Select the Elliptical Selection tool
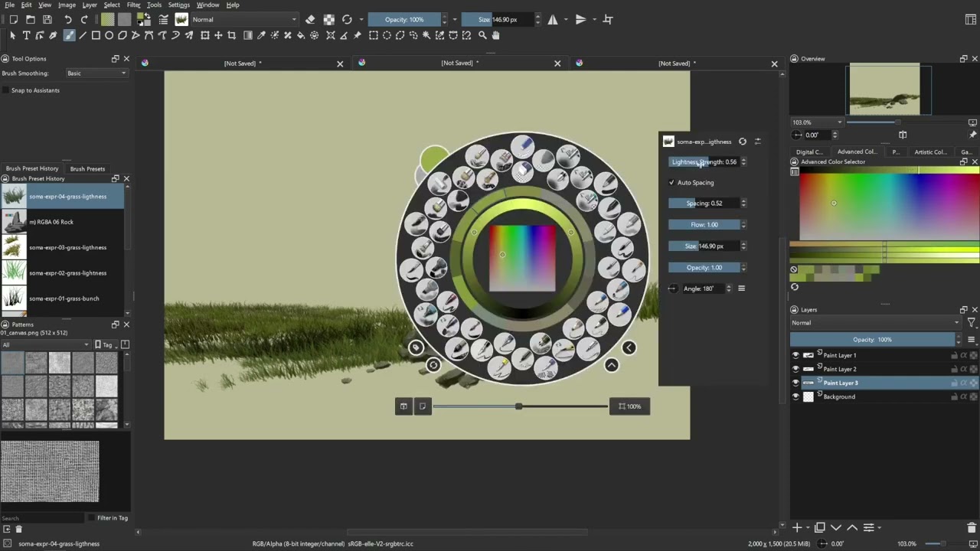This screenshot has height=551, width=980. (387, 35)
